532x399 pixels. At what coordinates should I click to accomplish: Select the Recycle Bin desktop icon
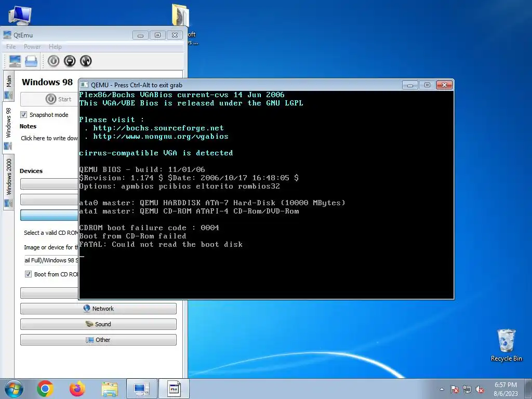(506, 345)
